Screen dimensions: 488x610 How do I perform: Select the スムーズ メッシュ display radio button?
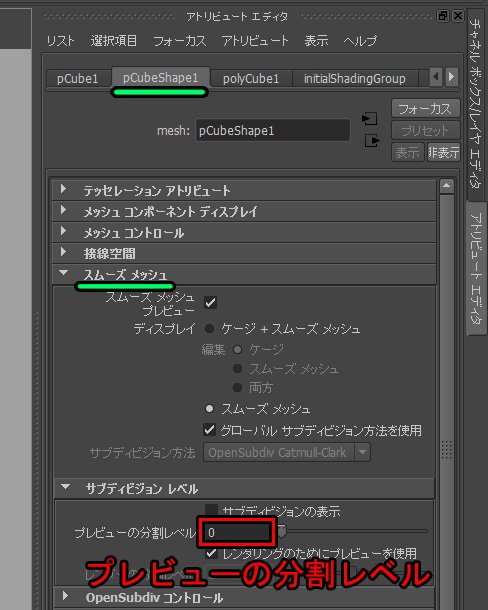click(209, 408)
